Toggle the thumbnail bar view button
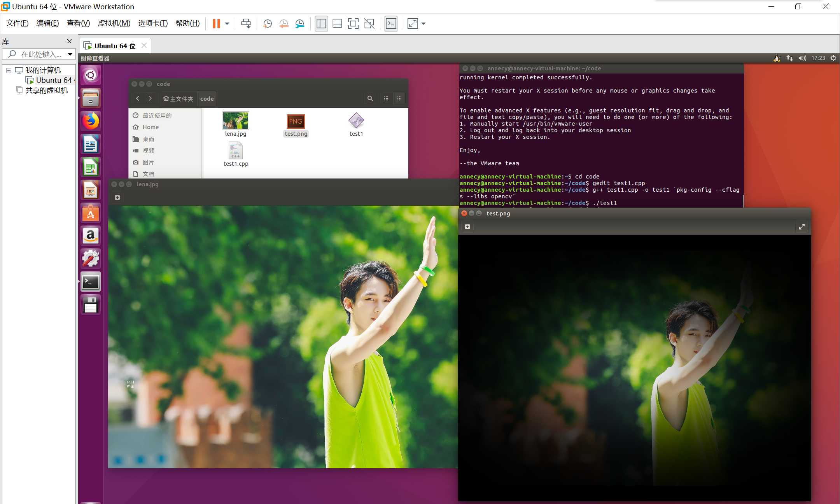Viewport: 840px width, 504px height. (x=337, y=24)
